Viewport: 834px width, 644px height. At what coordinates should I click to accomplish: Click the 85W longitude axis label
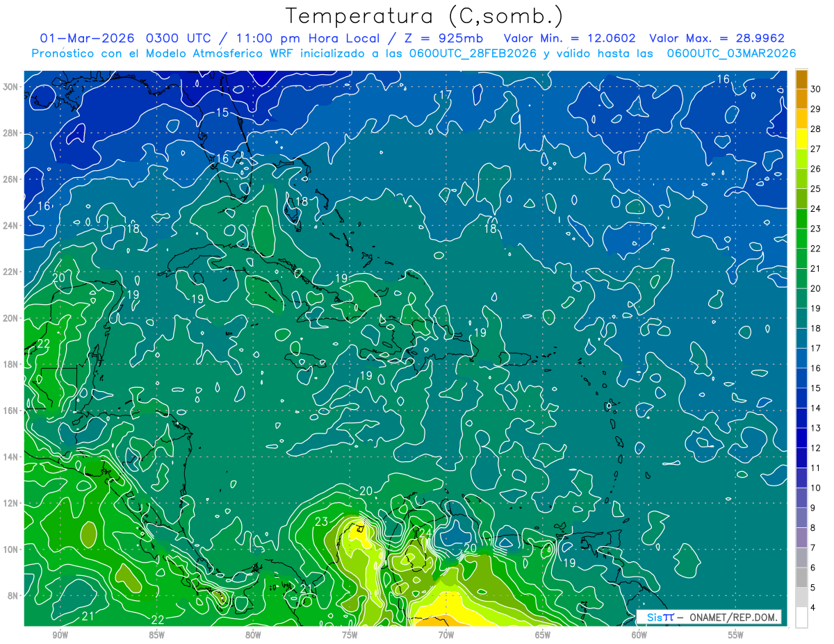click(156, 635)
